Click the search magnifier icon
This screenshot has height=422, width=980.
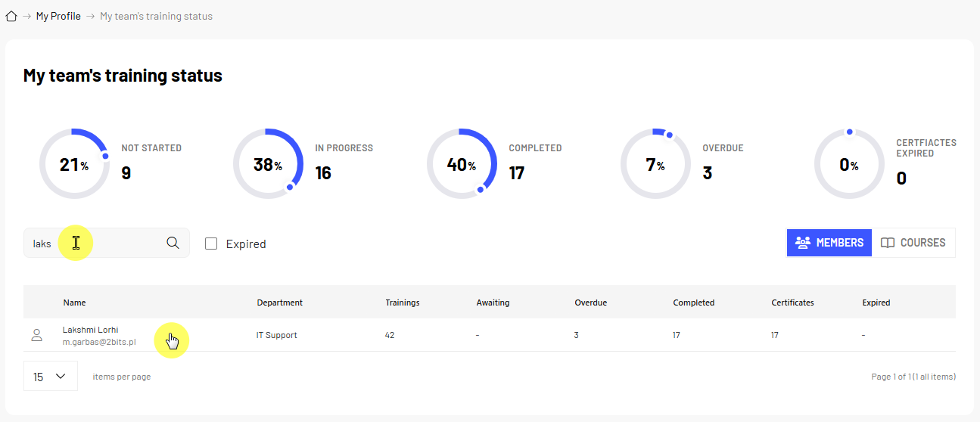173,243
